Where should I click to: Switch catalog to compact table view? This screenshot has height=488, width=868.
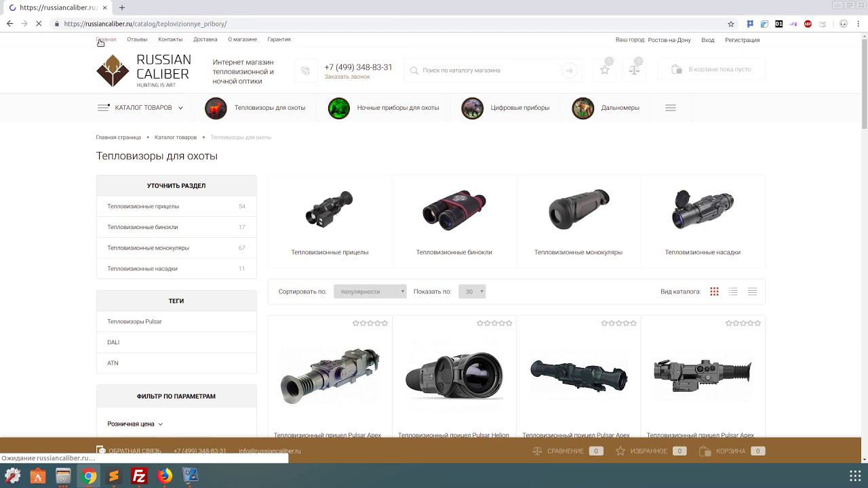[752, 291]
